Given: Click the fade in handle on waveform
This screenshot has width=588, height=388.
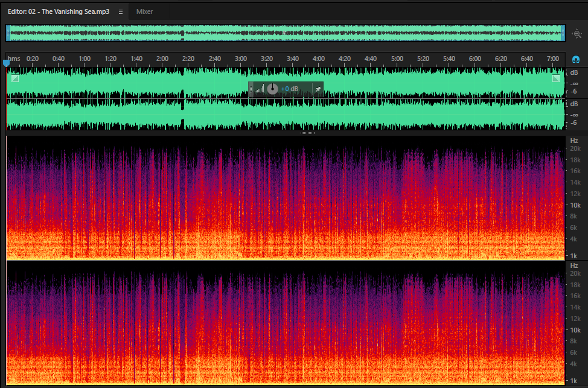Looking at the screenshot, I should tap(15, 78).
